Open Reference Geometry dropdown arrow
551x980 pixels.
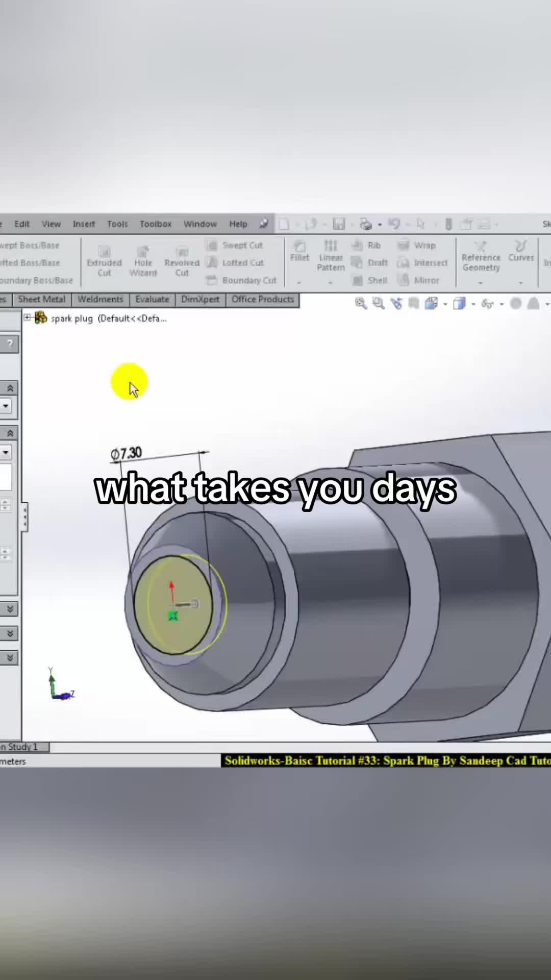point(480,282)
